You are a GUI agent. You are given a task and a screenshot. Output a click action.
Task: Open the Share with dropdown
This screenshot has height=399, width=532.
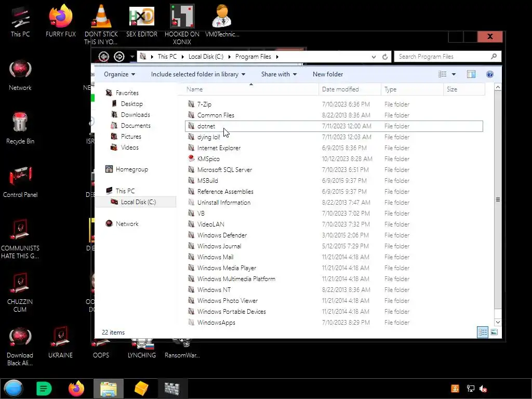(x=279, y=74)
